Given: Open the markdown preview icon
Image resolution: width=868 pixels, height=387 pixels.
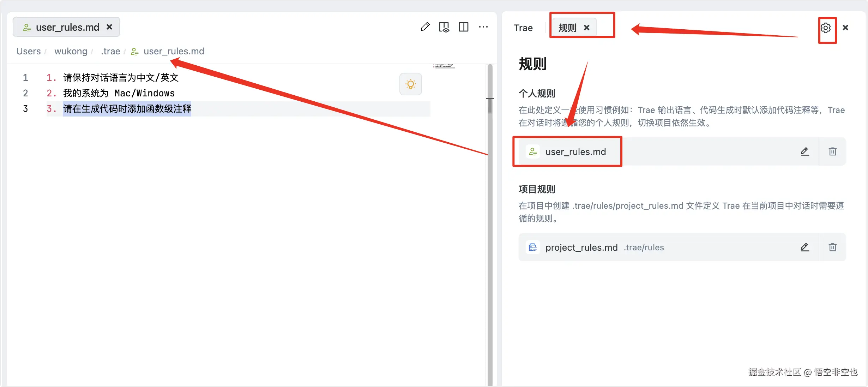Looking at the screenshot, I should click(444, 27).
